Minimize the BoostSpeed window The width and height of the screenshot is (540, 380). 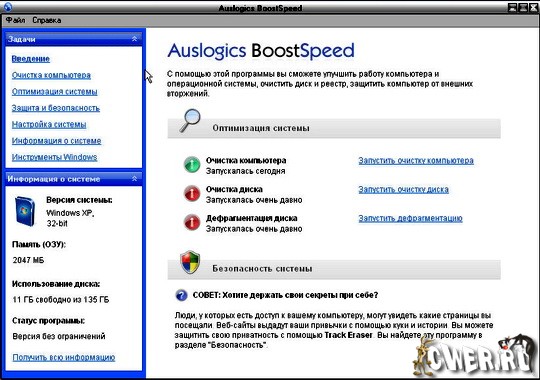512,7
